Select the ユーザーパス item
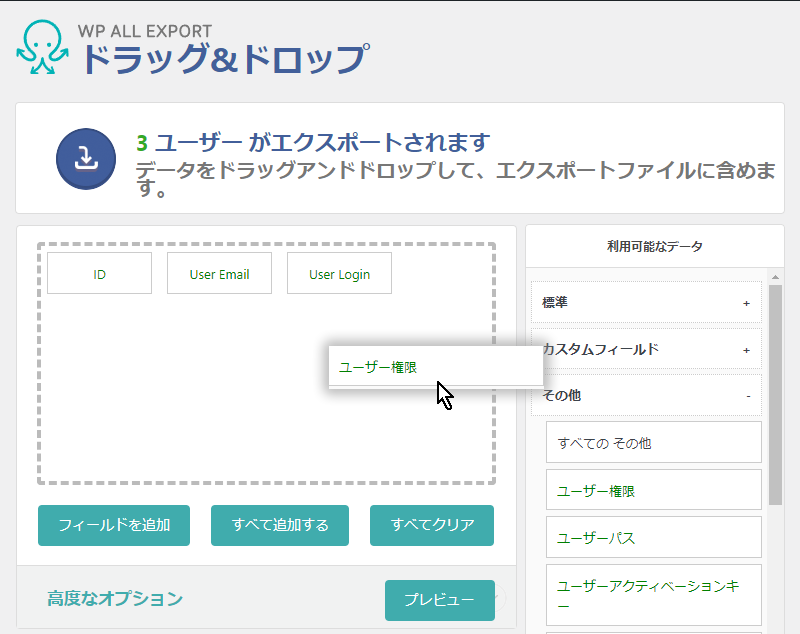The height and width of the screenshot is (634, 800). pos(654,538)
